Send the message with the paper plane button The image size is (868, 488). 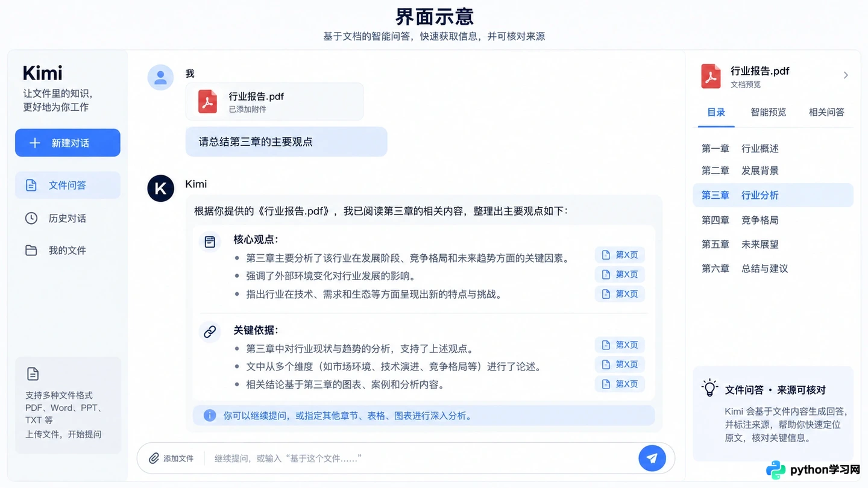pyautogui.click(x=652, y=458)
